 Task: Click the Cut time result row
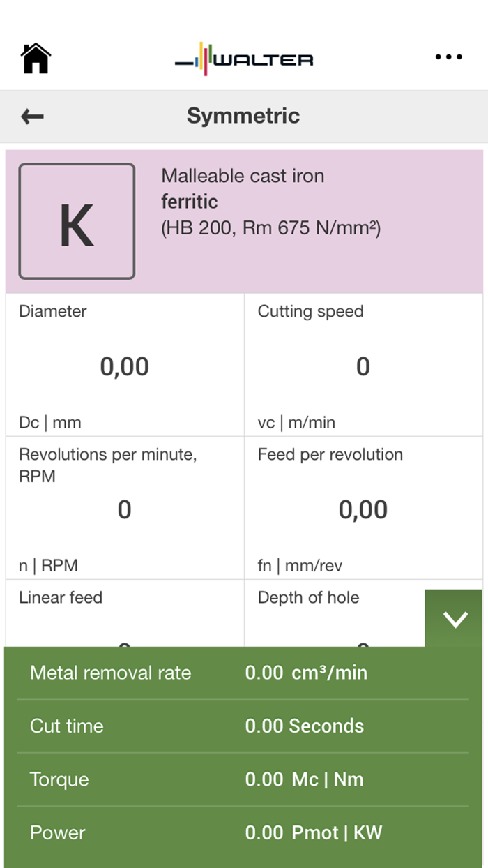click(243, 726)
